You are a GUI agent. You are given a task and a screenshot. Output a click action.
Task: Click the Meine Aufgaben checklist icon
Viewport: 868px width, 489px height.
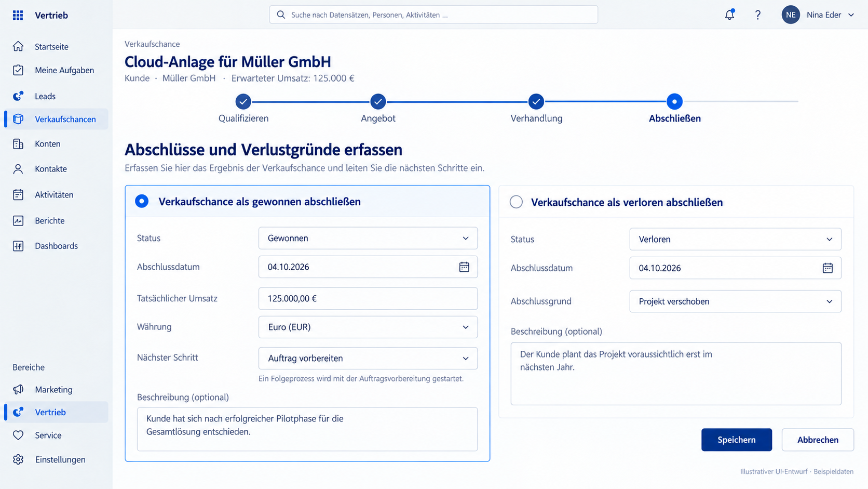[18, 70]
